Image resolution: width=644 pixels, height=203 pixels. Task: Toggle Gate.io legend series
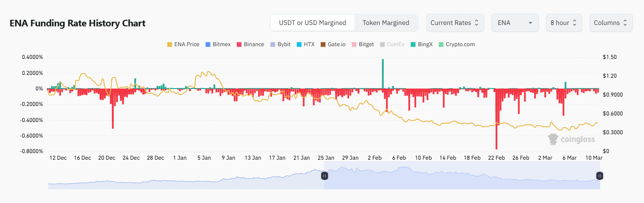pyautogui.click(x=333, y=44)
